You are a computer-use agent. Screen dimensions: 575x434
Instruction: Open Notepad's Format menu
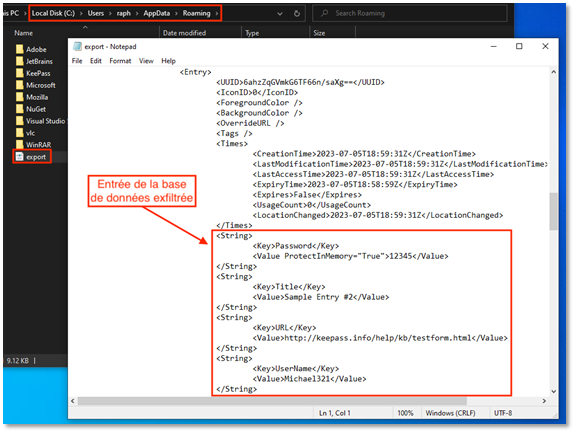coord(120,61)
